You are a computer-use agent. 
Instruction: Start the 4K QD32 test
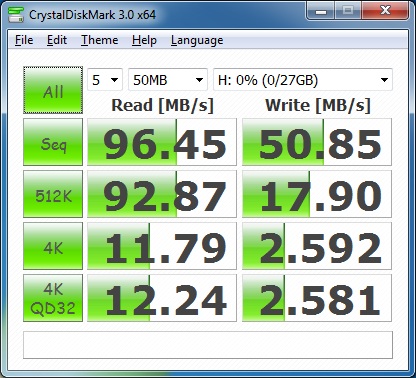(53, 298)
